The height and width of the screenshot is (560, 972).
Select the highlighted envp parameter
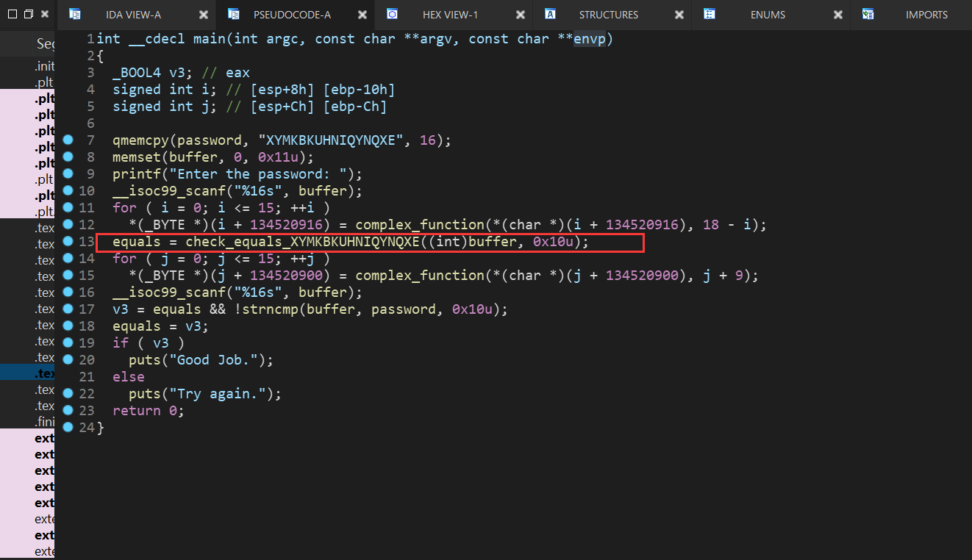[589, 39]
